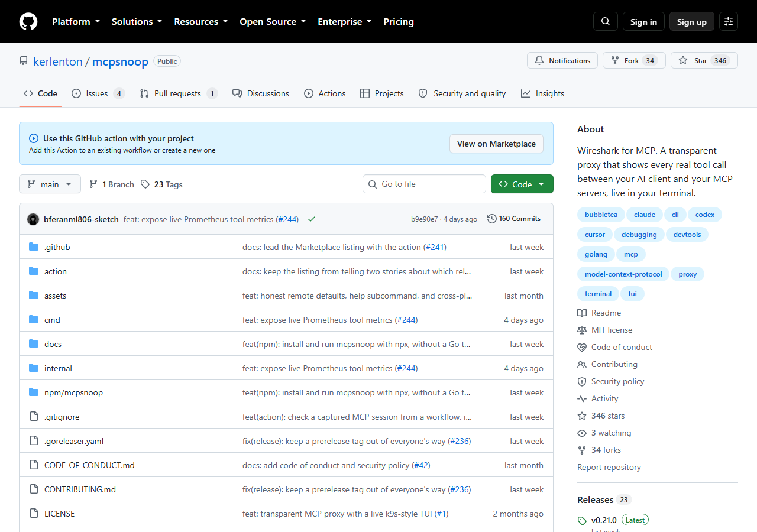
Task: Click the green commit status checkmark
Action: pyautogui.click(x=312, y=219)
